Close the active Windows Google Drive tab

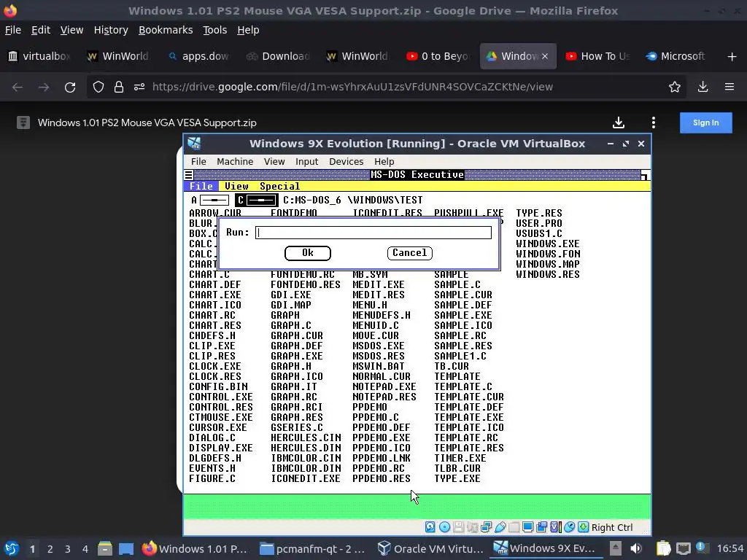[x=544, y=56]
